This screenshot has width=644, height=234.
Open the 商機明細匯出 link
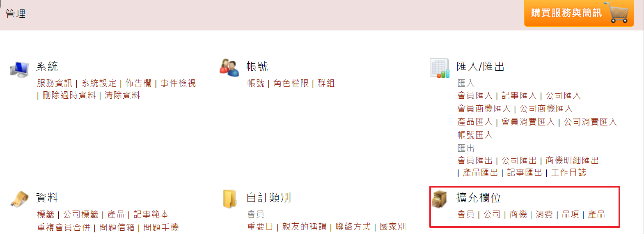coord(572,161)
